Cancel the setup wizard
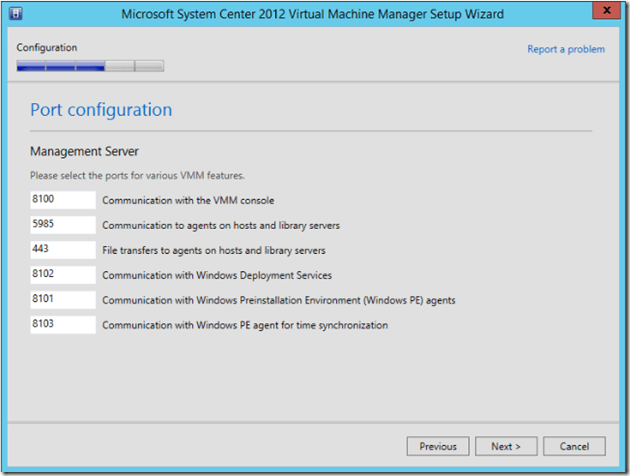 [x=574, y=446]
